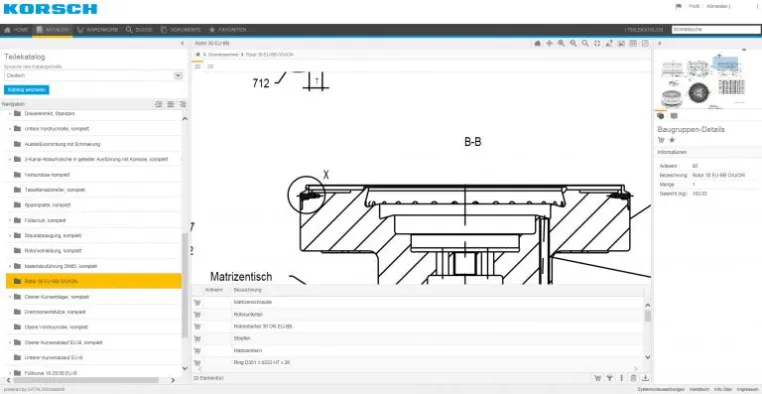Viewport: 762px width, 394px height.
Task: Open the Handbuch footer link
Action: pos(699,390)
